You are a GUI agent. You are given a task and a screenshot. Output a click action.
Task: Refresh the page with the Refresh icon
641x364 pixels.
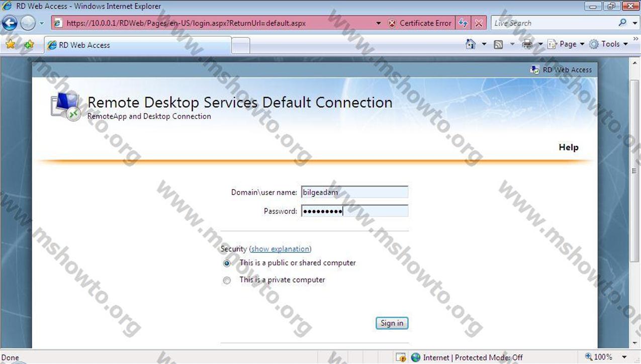tap(463, 23)
